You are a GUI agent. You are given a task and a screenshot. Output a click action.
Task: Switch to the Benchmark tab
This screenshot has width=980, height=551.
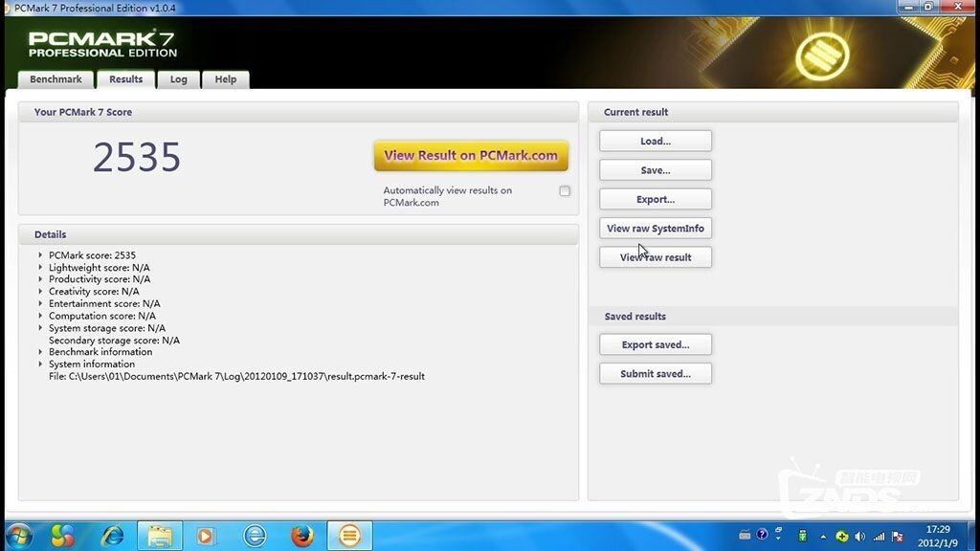[x=56, y=79]
